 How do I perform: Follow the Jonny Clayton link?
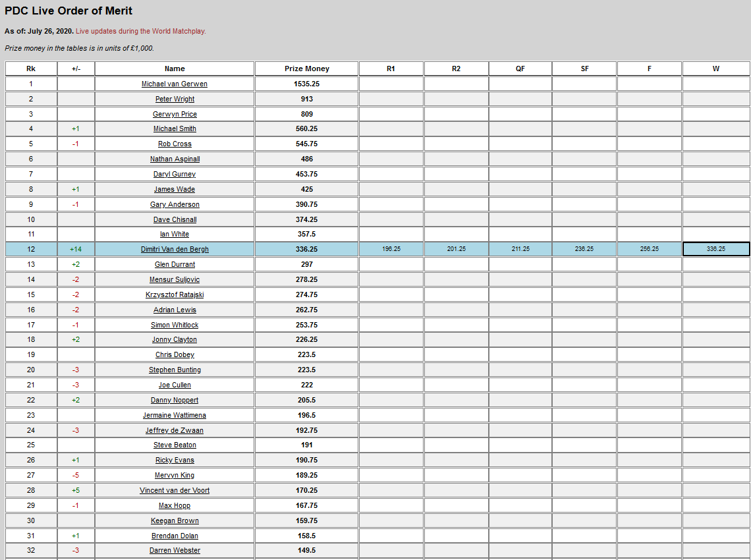pos(175,340)
